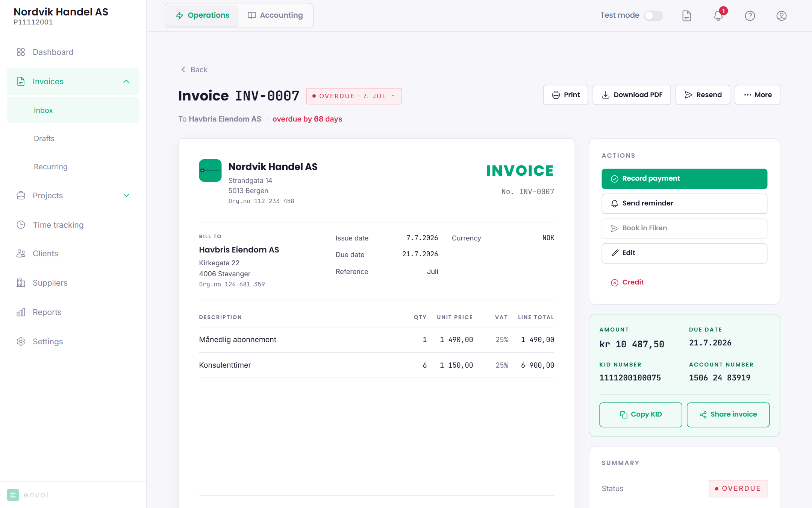Image resolution: width=812 pixels, height=508 pixels.
Task: Click the Invoices document icon in sidebar
Action: point(21,81)
